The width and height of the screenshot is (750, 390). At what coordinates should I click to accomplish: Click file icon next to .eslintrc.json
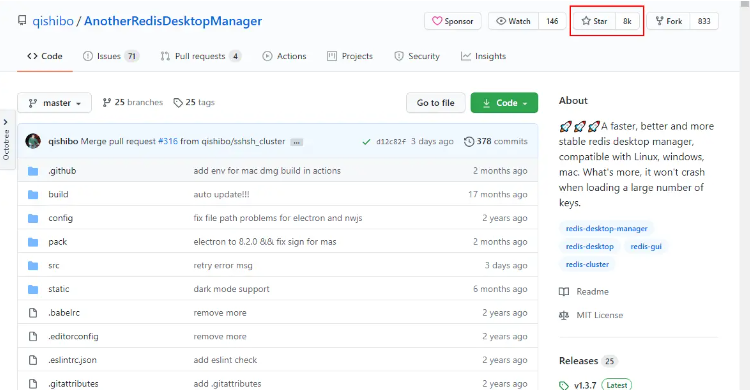(x=33, y=360)
